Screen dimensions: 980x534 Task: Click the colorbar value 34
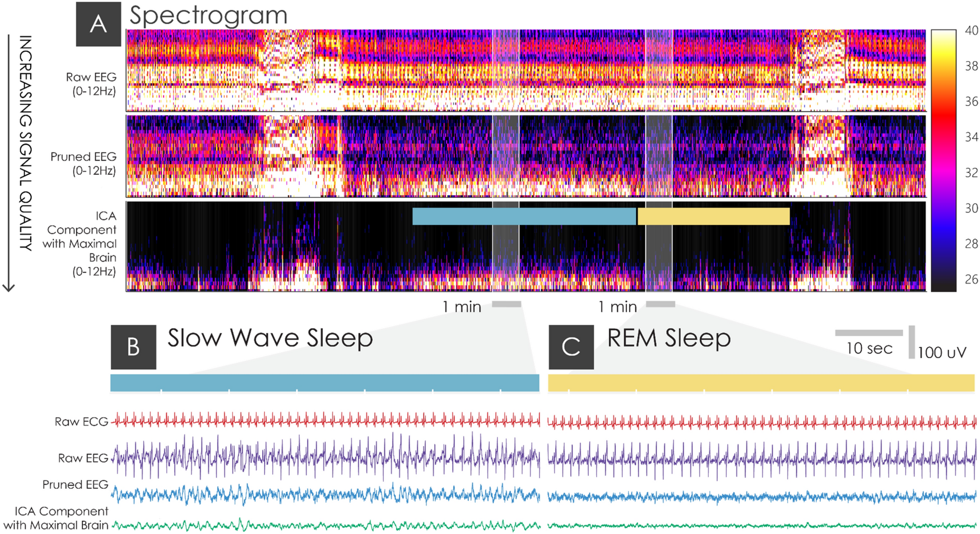tap(971, 137)
